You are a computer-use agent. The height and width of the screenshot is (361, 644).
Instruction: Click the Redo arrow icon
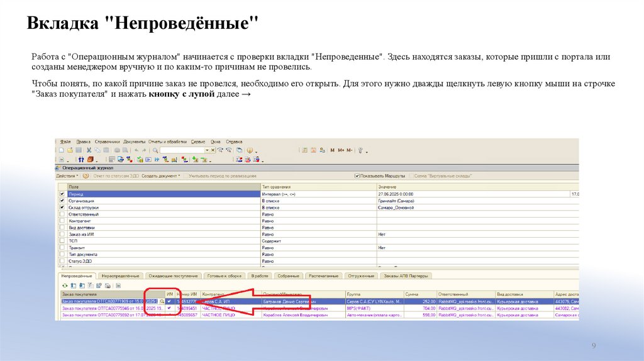[144, 150]
